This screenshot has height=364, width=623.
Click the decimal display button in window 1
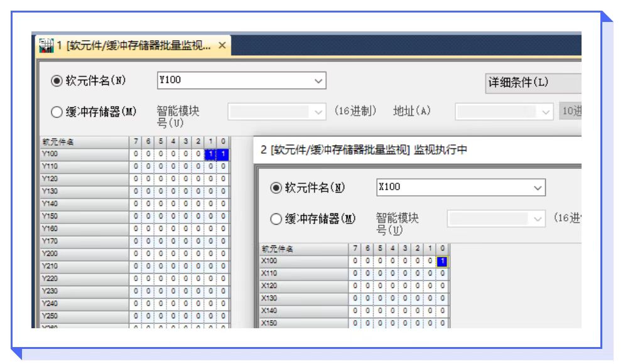point(570,111)
